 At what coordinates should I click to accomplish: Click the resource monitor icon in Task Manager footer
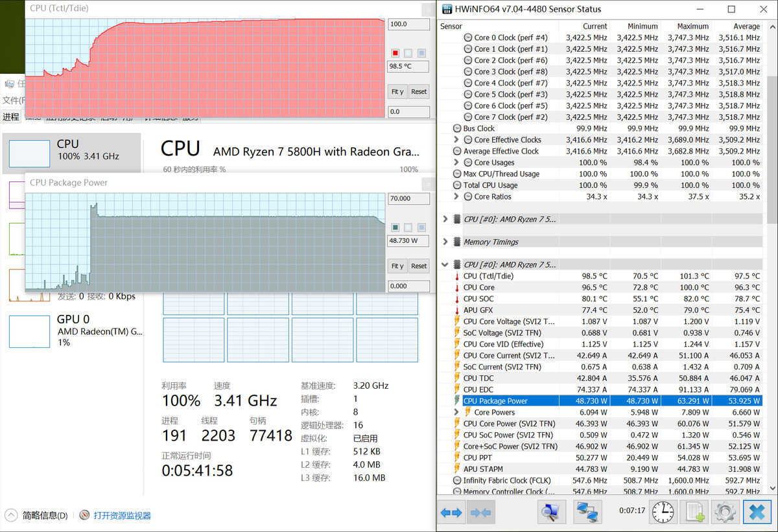tap(84, 516)
